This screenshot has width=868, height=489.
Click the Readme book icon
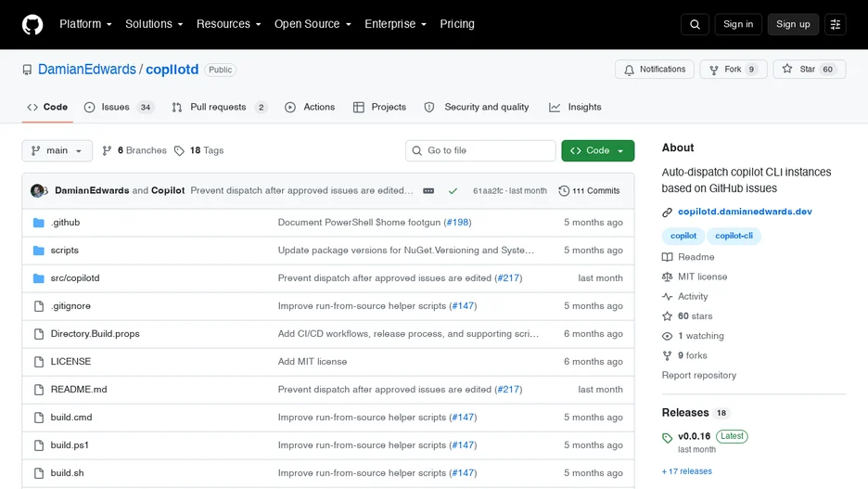click(667, 258)
